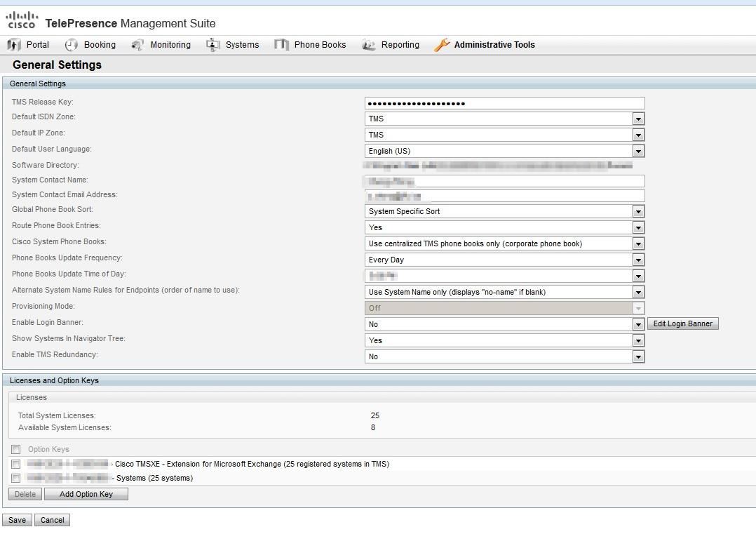Click the Booking clock icon
The height and width of the screenshot is (548, 756).
71,45
